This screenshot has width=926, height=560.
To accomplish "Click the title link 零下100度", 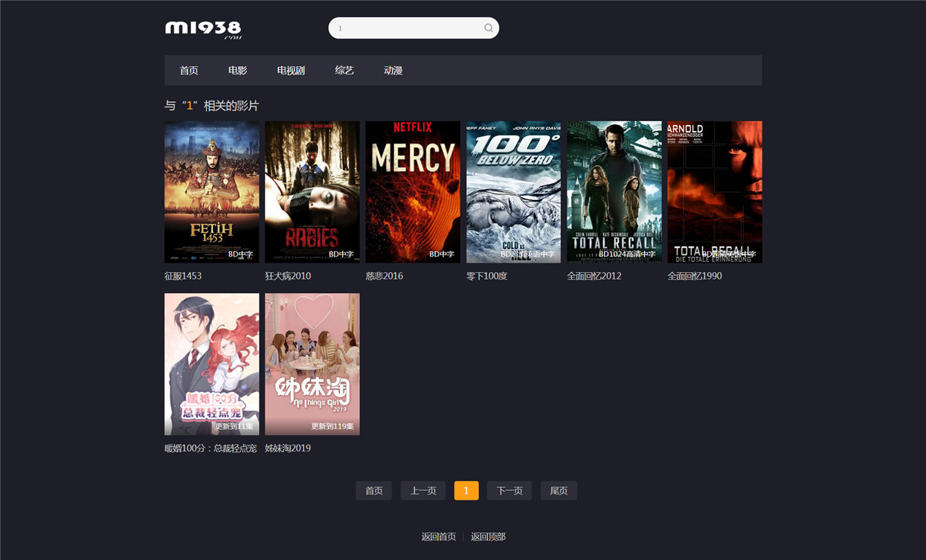I will (486, 276).
